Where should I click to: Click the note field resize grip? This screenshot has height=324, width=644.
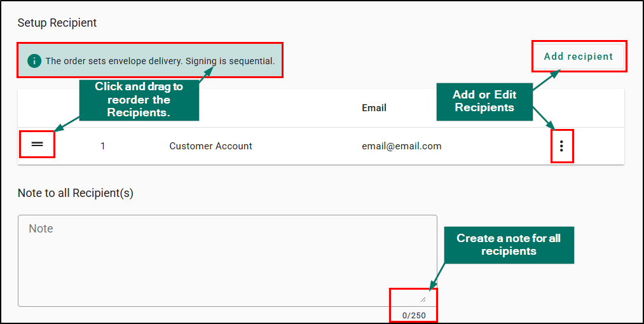[423, 299]
